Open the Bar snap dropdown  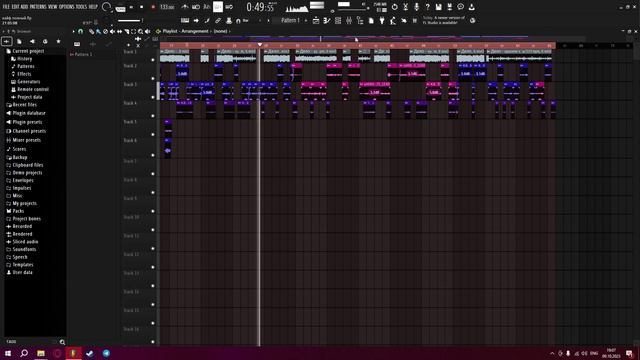coord(246,20)
